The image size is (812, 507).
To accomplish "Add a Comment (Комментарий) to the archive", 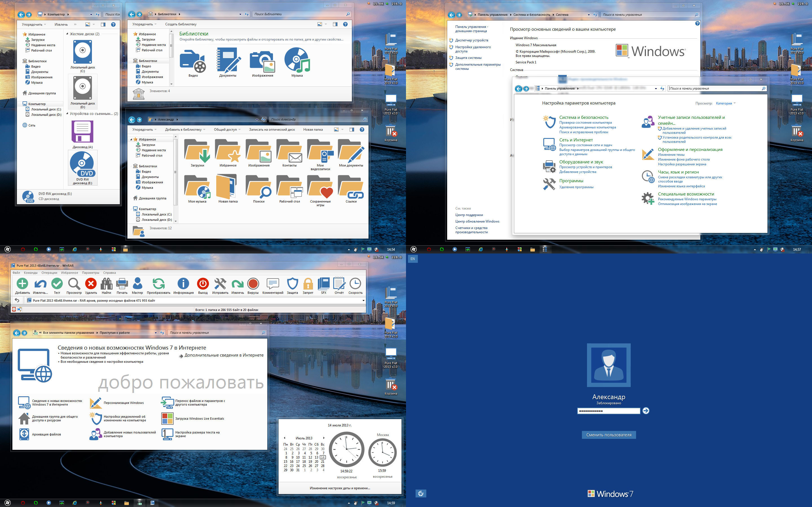I will (x=273, y=285).
